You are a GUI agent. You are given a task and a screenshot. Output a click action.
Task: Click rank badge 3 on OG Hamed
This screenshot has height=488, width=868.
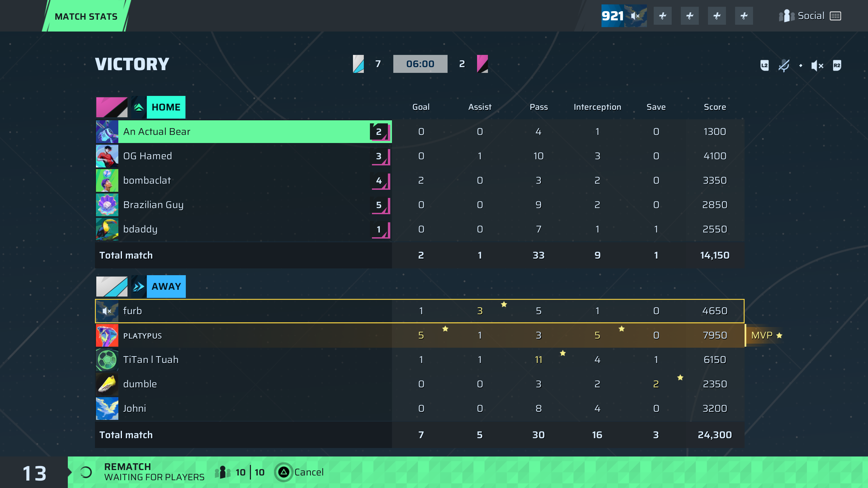coord(380,156)
